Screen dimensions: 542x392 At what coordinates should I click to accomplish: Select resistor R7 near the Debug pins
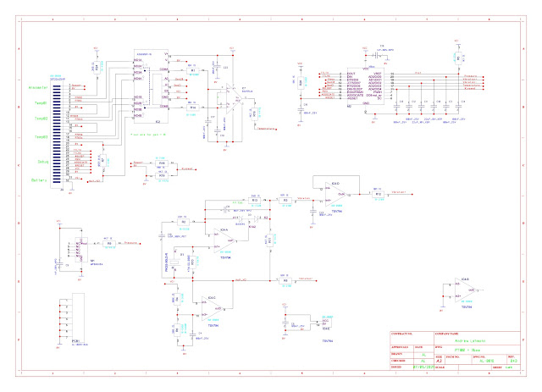pos(103,160)
